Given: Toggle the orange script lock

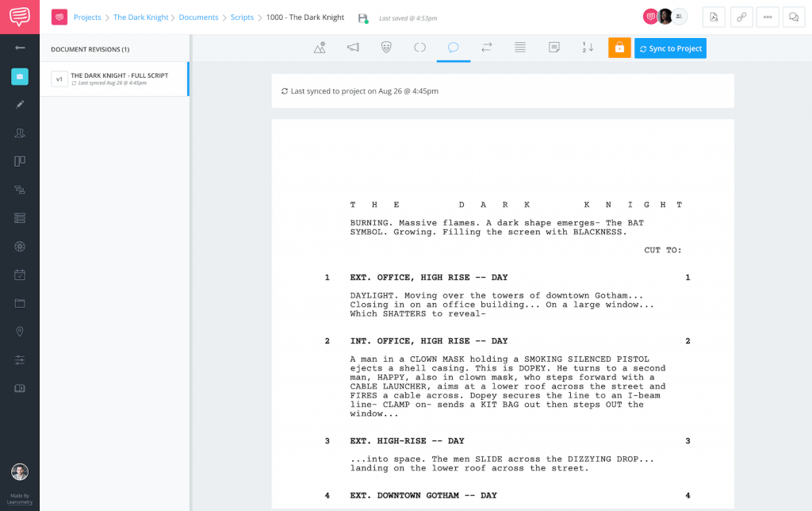Looking at the screenshot, I should click(619, 48).
